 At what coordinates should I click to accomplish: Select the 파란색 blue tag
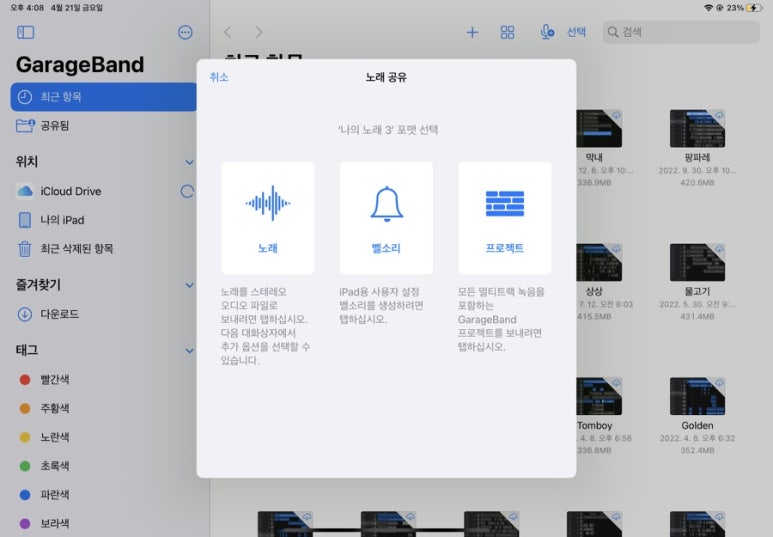point(104,495)
